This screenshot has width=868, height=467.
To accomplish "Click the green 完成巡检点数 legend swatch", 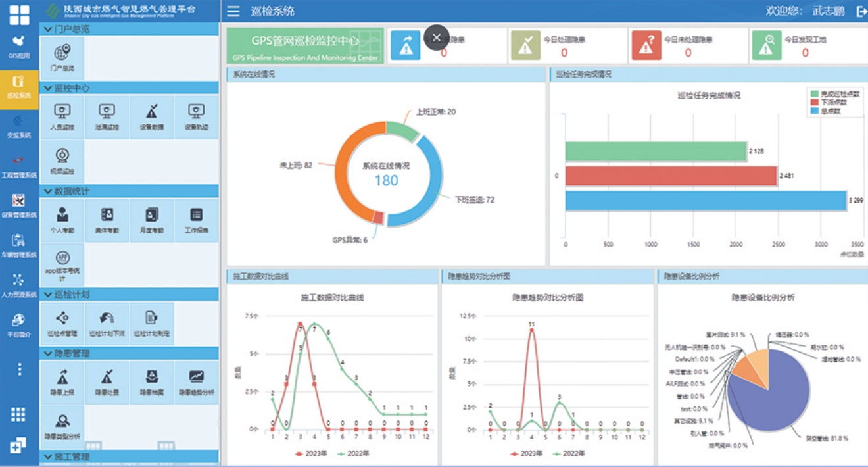I will 815,94.
